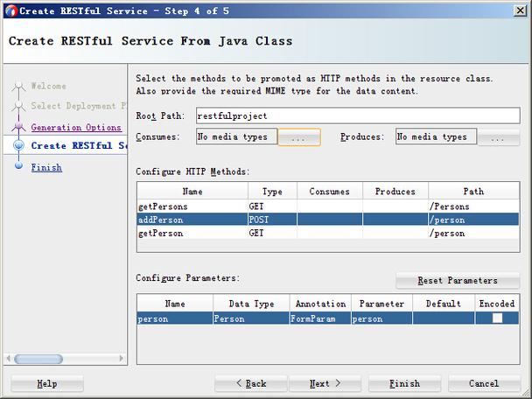Select the getPersons method row
Viewport: 532px width, 399px height.
pyautogui.click(x=328, y=206)
